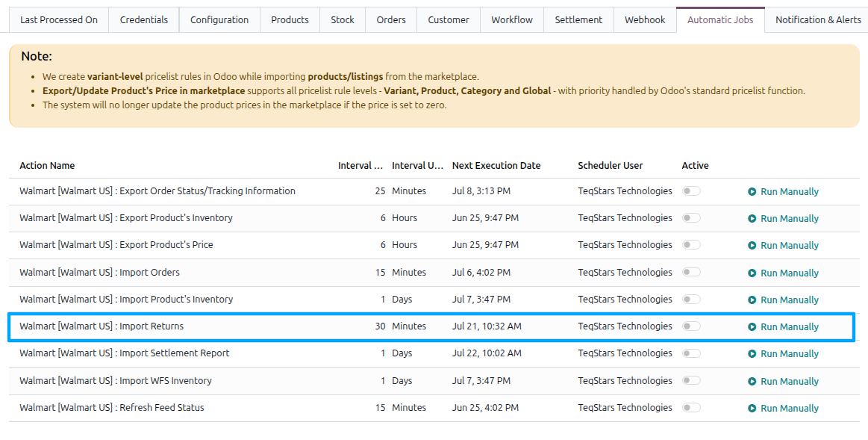The height and width of the screenshot is (440, 868).
Task: Select the Automatic Jobs tab
Action: 720,20
